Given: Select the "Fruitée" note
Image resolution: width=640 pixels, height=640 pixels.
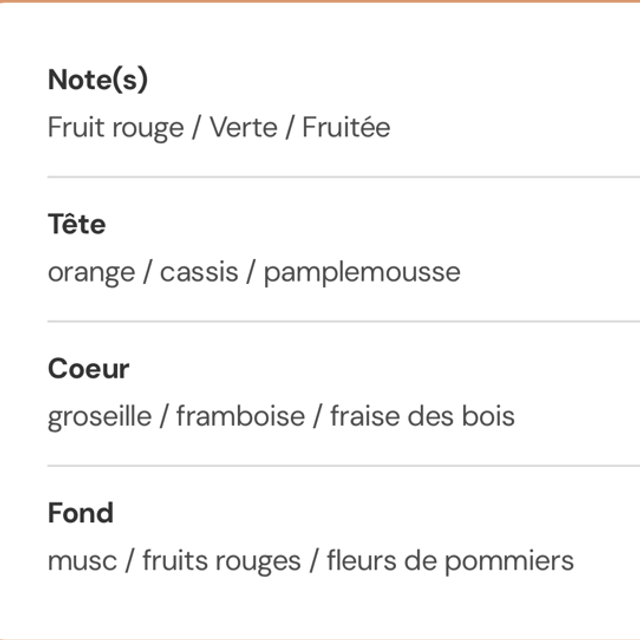Looking at the screenshot, I should coord(346,128).
